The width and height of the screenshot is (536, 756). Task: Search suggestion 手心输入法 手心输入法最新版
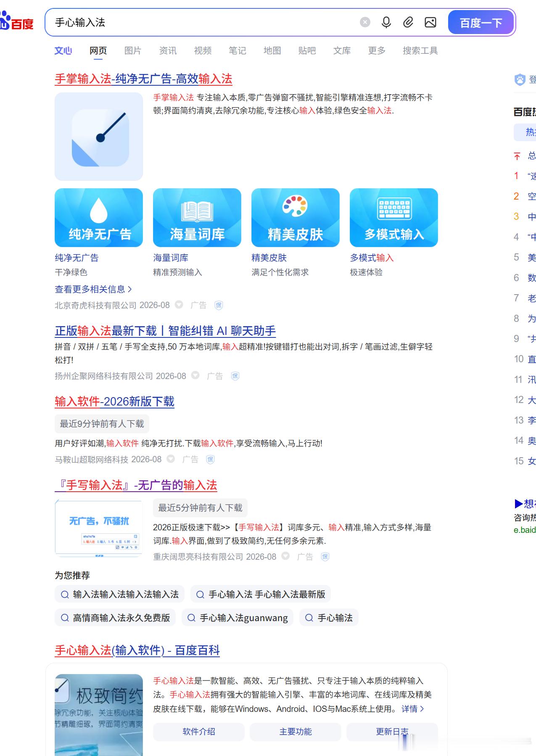tap(261, 594)
